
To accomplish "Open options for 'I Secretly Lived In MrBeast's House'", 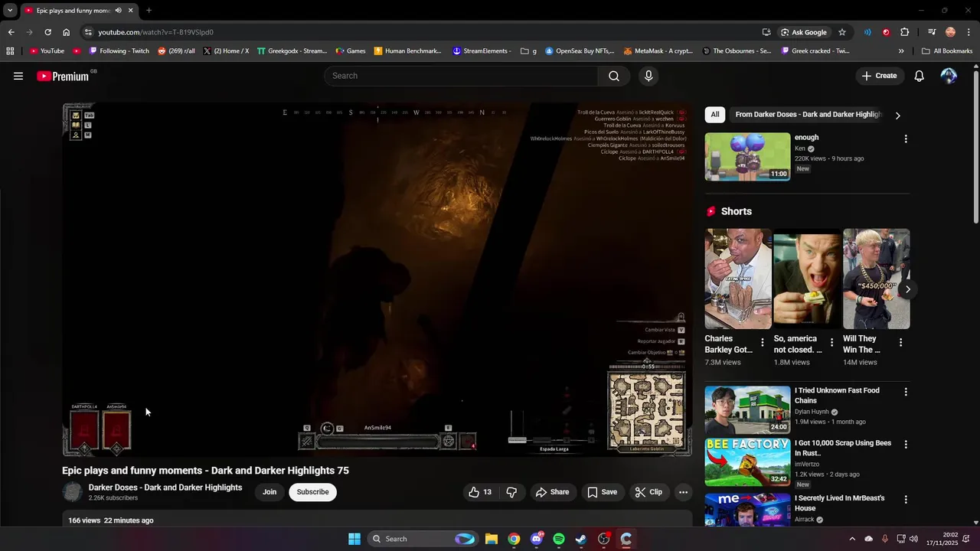I will [906, 499].
